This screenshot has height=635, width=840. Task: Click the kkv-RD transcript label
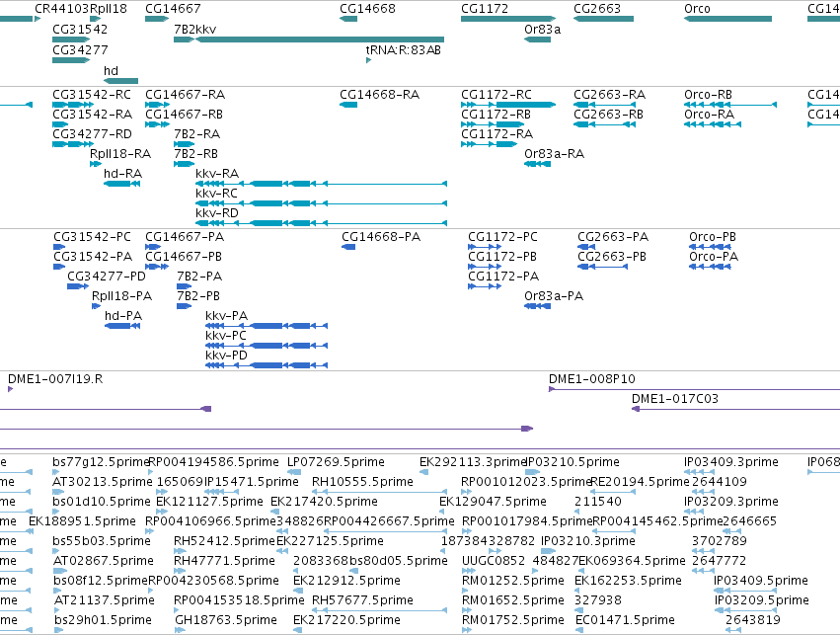[217, 212]
